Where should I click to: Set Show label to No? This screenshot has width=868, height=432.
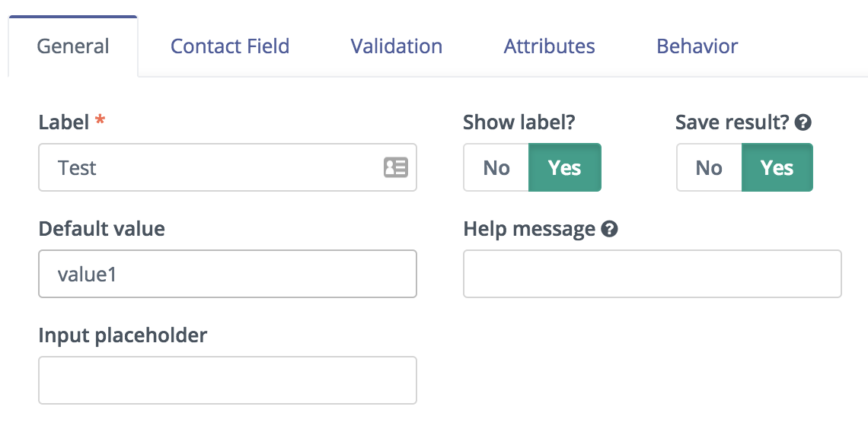(x=496, y=167)
